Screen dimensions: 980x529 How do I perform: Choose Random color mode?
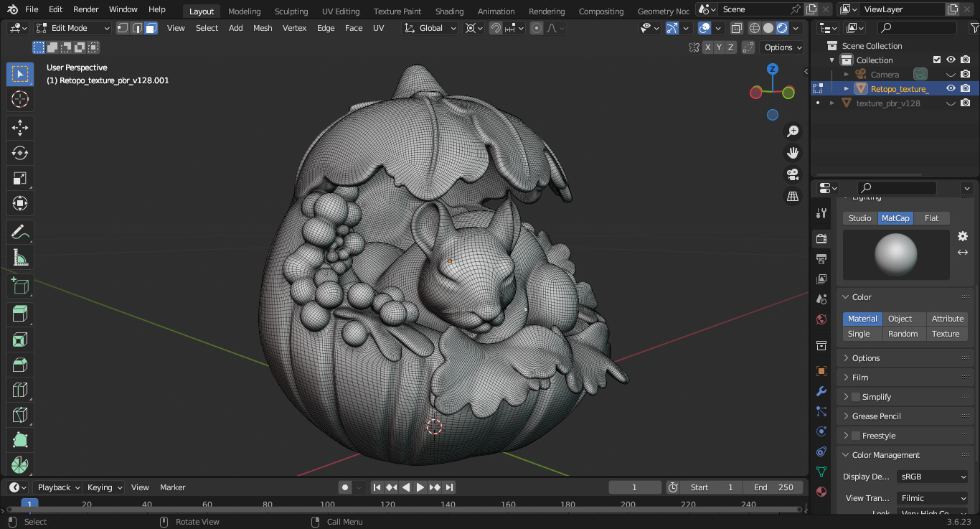click(x=903, y=334)
